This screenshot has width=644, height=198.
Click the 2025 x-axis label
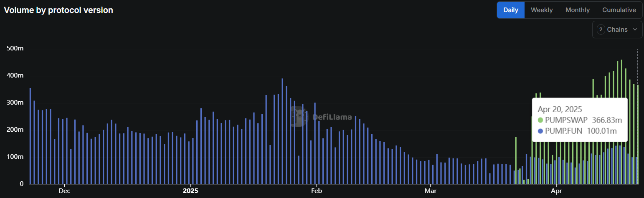190,191
